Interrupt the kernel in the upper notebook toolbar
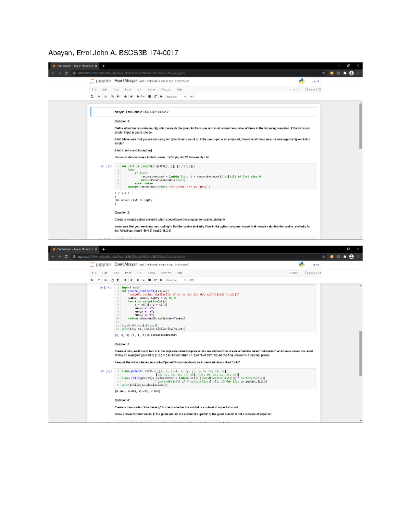 150,97
